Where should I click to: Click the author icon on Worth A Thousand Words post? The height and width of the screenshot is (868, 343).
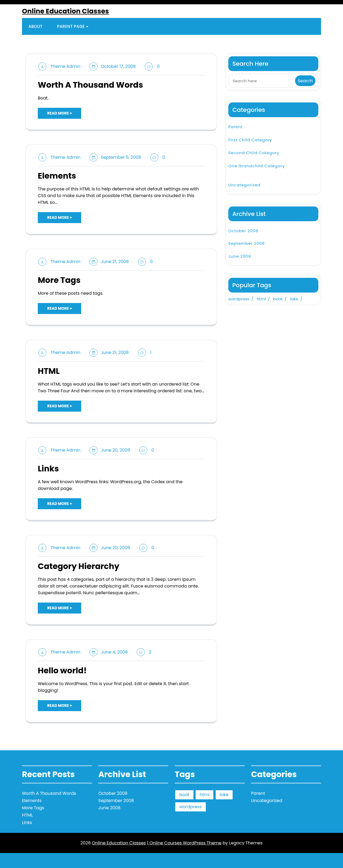click(x=42, y=67)
